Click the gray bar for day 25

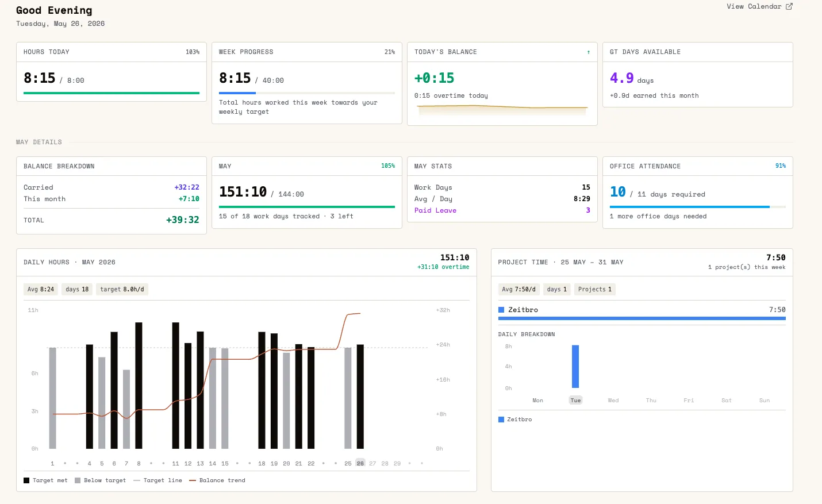(x=348, y=398)
